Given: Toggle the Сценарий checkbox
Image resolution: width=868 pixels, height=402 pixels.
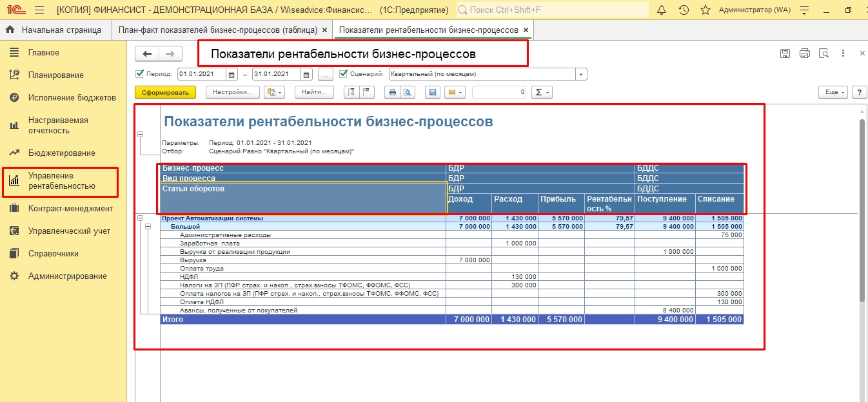Looking at the screenshot, I should 343,73.
